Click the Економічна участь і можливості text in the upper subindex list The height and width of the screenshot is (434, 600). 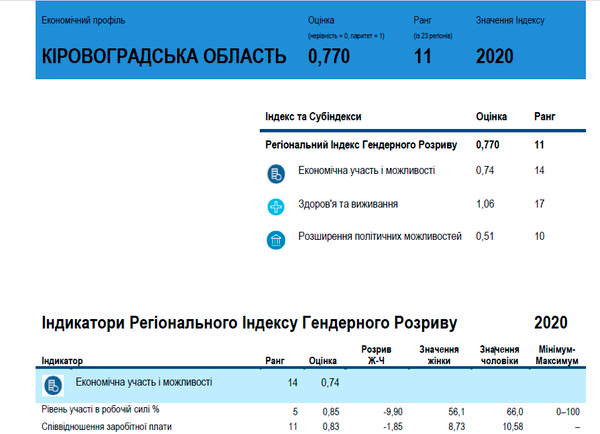[366, 170]
